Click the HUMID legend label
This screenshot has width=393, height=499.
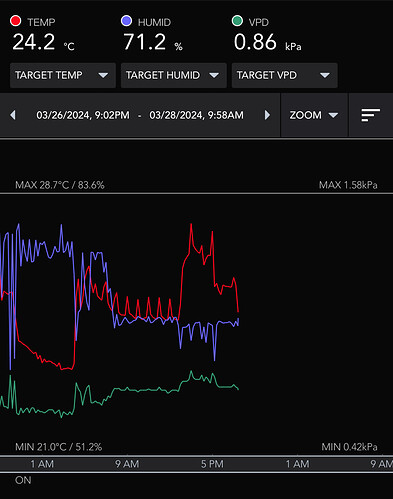pos(154,22)
